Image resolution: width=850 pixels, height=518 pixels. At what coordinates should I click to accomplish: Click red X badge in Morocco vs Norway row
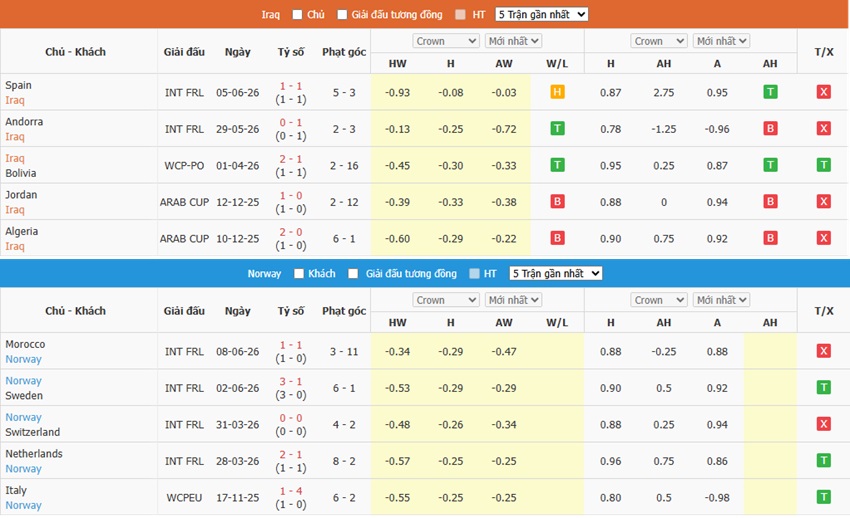823,351
